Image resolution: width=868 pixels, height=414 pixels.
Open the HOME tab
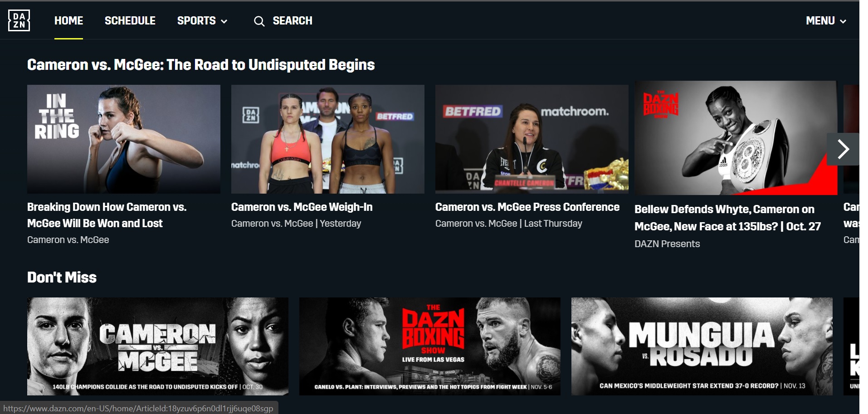[68, 21]
